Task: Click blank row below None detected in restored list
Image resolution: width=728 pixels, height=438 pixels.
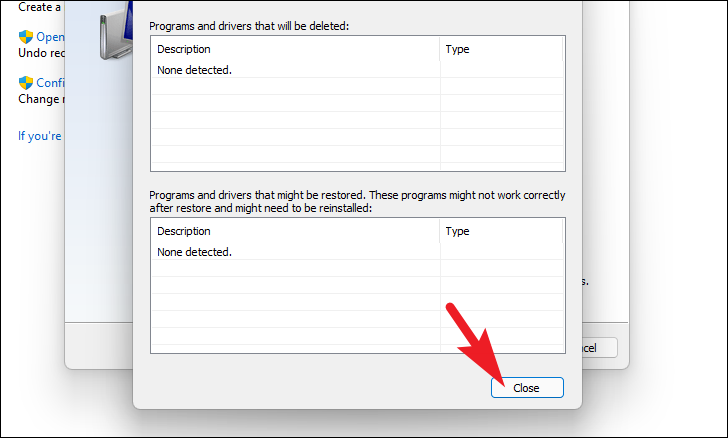Action: coord(358,268)
